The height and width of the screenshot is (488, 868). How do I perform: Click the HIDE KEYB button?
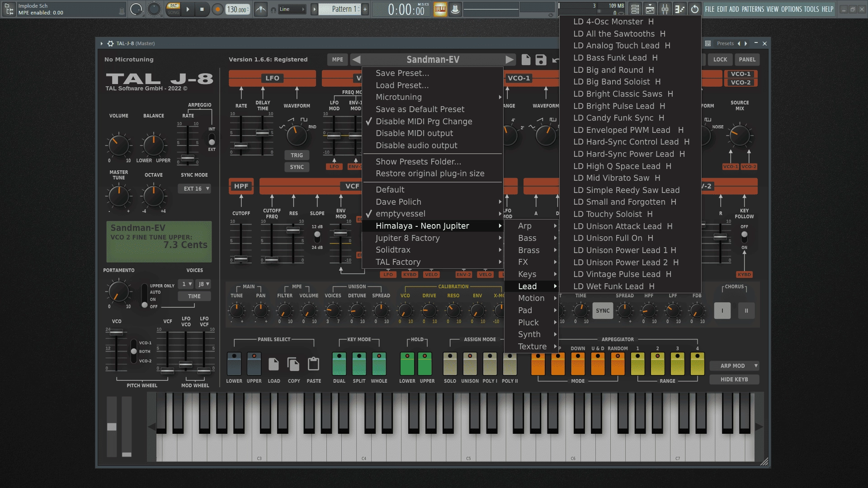(x=734, y=380)
